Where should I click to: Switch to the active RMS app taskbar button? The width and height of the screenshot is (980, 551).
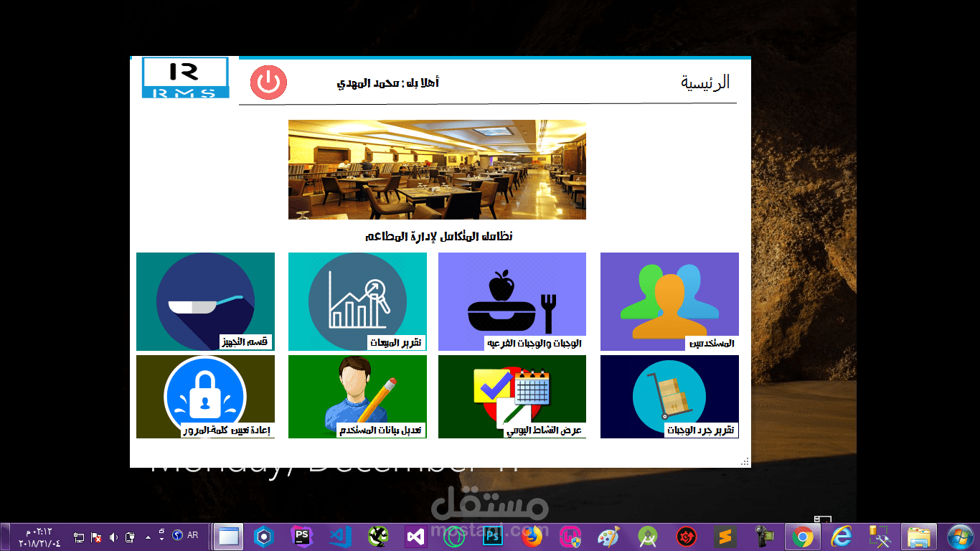[229, 537]
